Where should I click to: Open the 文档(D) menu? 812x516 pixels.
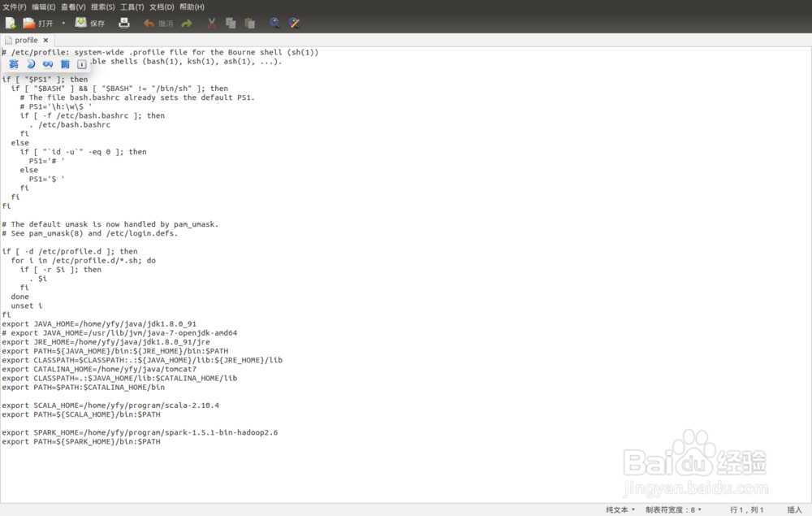[162, 7]
